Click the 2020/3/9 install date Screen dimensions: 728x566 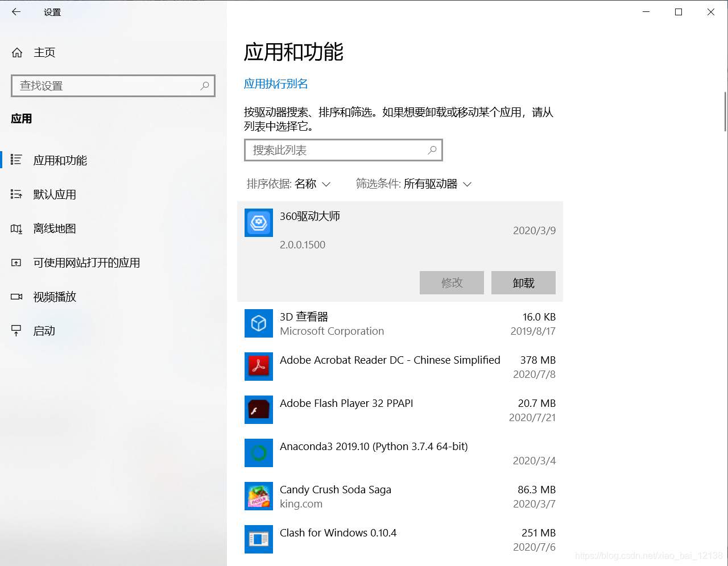pyautogui.click(x=535, y=231)
